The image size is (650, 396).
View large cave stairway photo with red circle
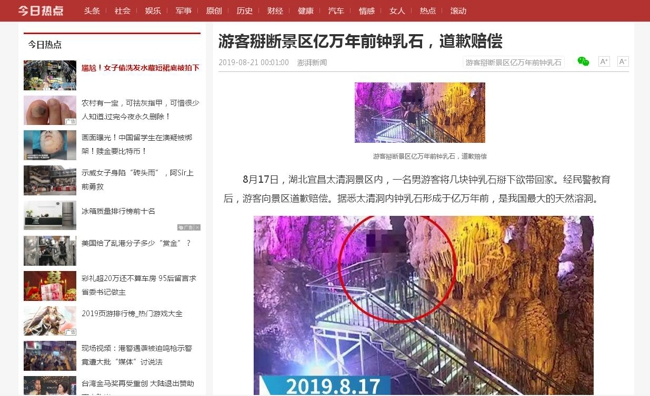coord(423,305)
